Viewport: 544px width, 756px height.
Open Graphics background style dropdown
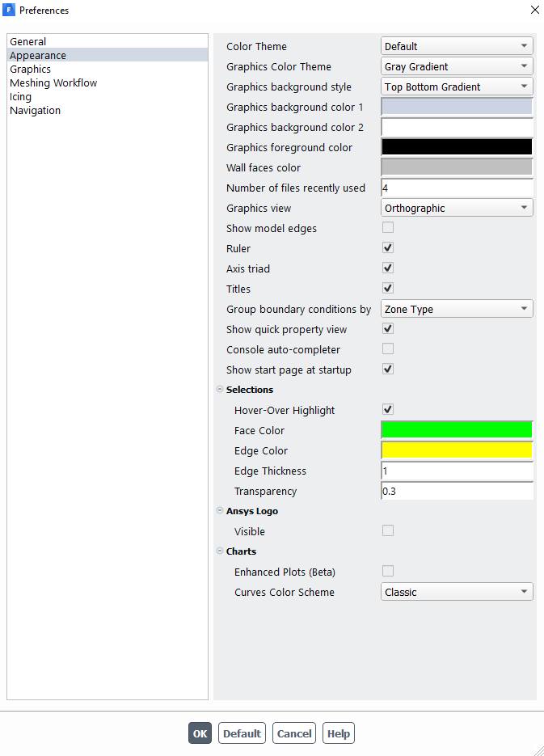[x=457, y=87]
